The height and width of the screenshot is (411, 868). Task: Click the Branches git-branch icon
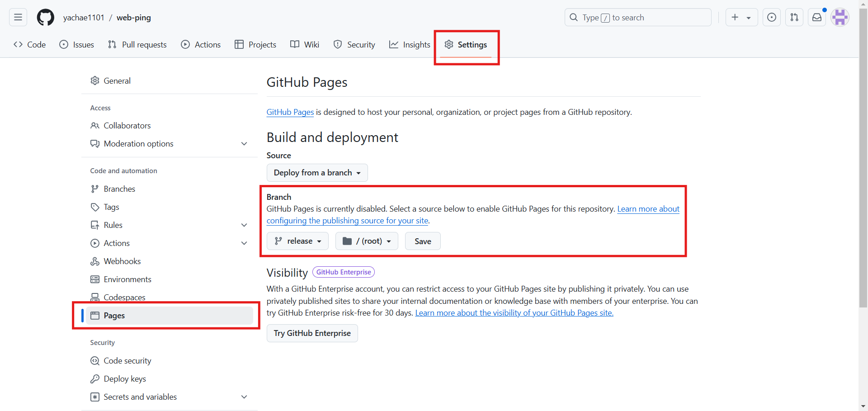[x=95, y=189]
